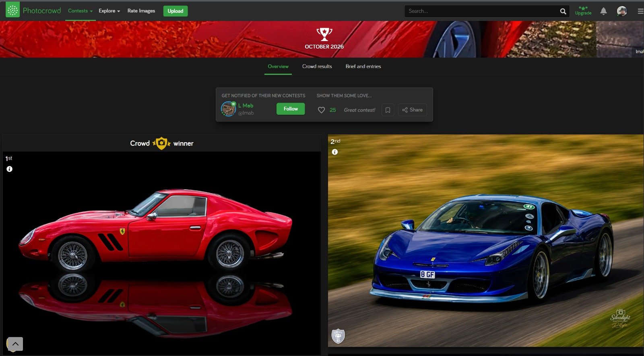Switch to the Overview tab
The width and height of the screenshot is (644, 356).
pyautogui.click(x=278, y=66)
